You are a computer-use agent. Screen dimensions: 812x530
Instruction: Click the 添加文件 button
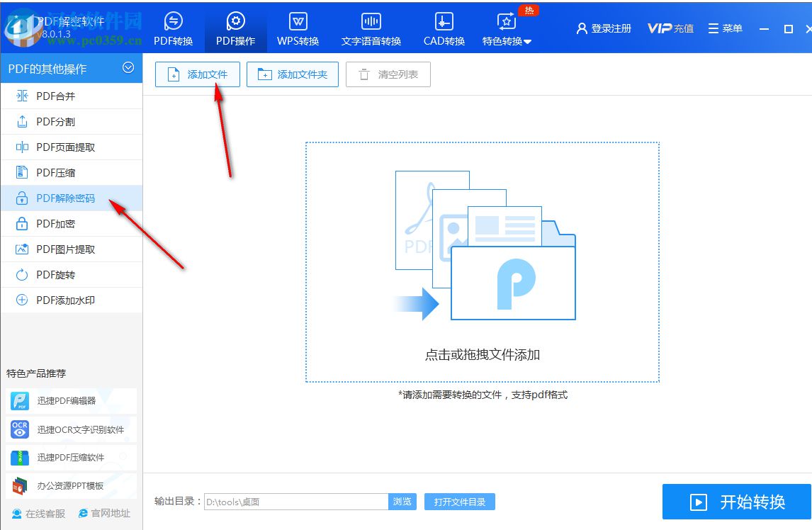coord(197,74)
